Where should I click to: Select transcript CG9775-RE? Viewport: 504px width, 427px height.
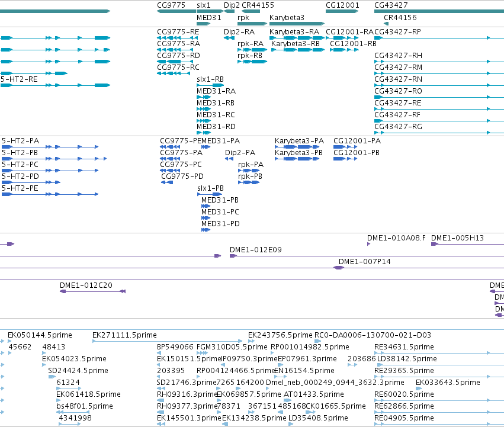click(178, 32)
